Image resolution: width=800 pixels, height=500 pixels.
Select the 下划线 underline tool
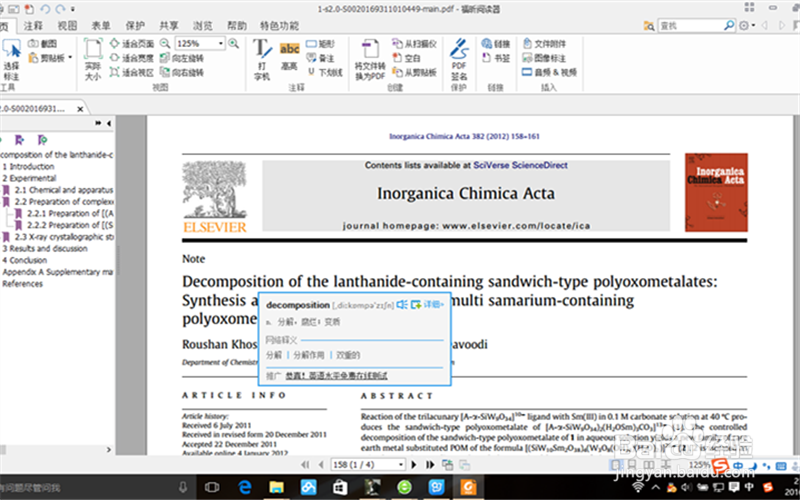325,72
